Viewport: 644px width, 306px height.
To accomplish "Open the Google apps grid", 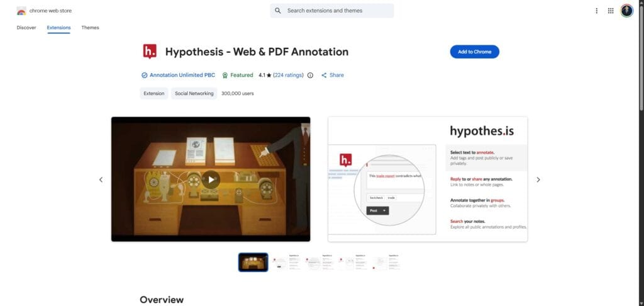I will point(611,11).
